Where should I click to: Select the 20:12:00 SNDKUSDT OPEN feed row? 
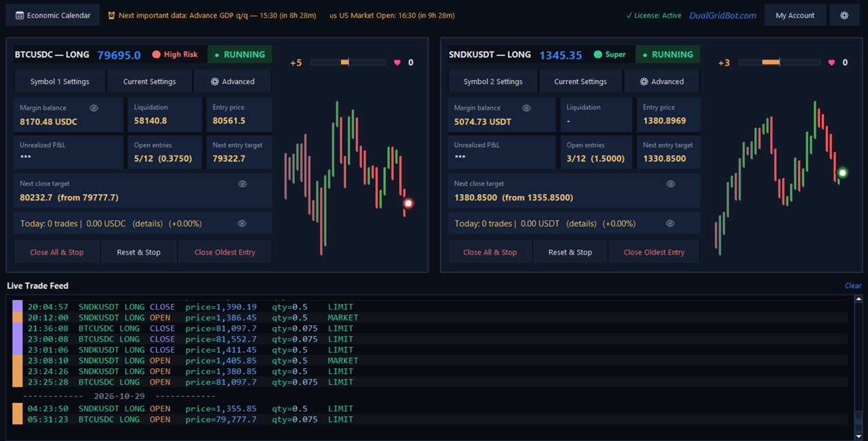tap(430, 317)
